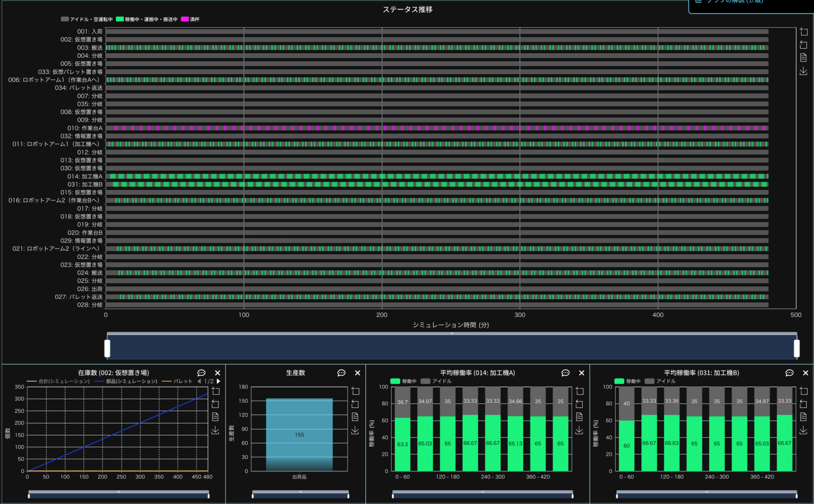Toggle 稼働中 legend in 加工機A chart
This screenshot has height=504, width=814.
tap(404, 381)
